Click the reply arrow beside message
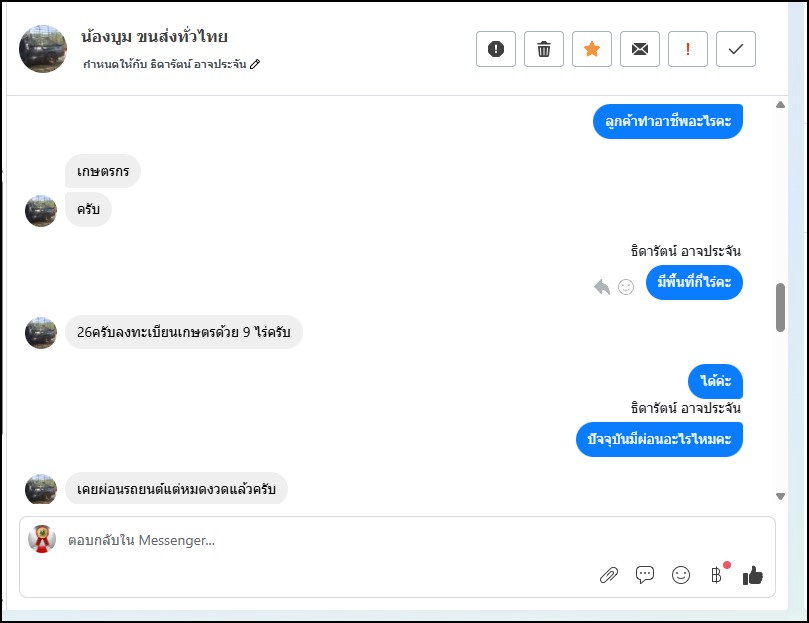This screenshot has height=623, width=809. pyautogui.click(x=602, y=287)
